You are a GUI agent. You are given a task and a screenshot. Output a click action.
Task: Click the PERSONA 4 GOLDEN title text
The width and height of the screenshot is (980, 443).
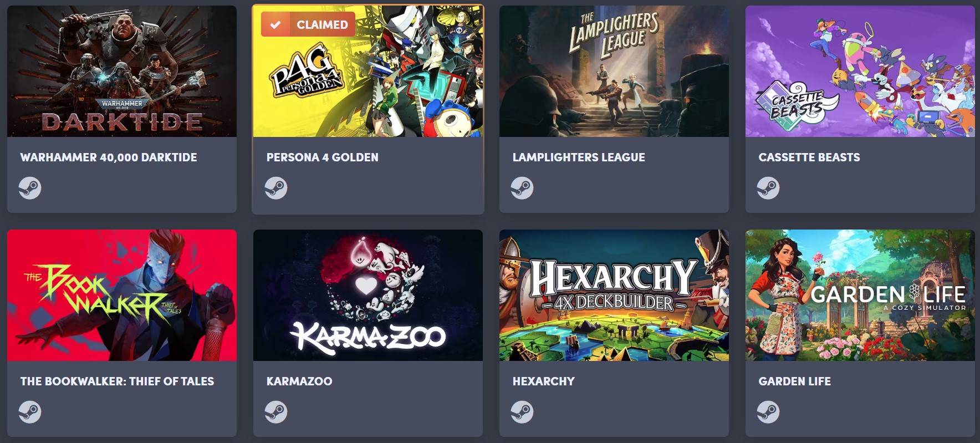click(x=323, y=157)
